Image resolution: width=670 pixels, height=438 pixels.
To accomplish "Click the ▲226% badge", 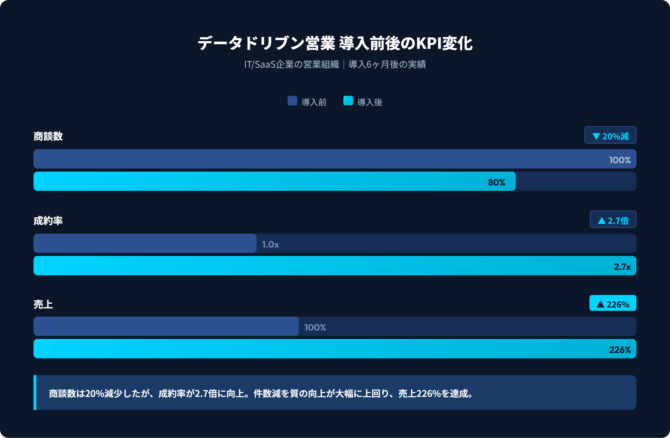I will (x=612, y=304).
